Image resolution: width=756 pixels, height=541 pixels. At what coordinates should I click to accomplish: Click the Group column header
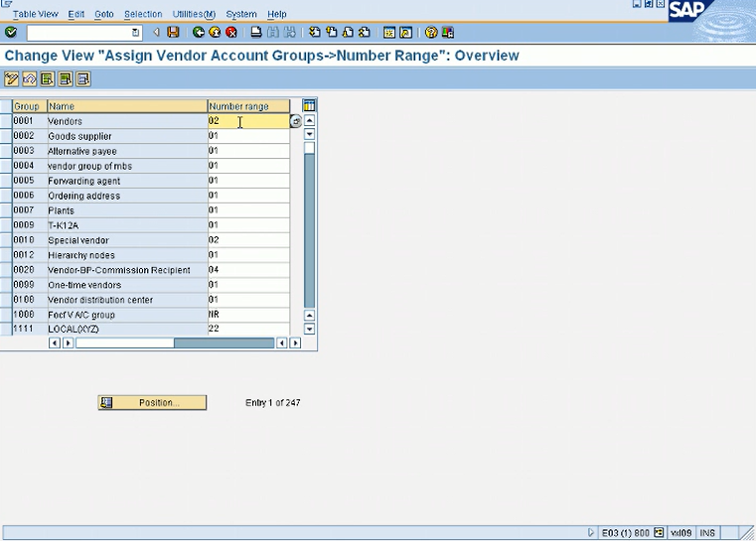(x=30, y=106)
